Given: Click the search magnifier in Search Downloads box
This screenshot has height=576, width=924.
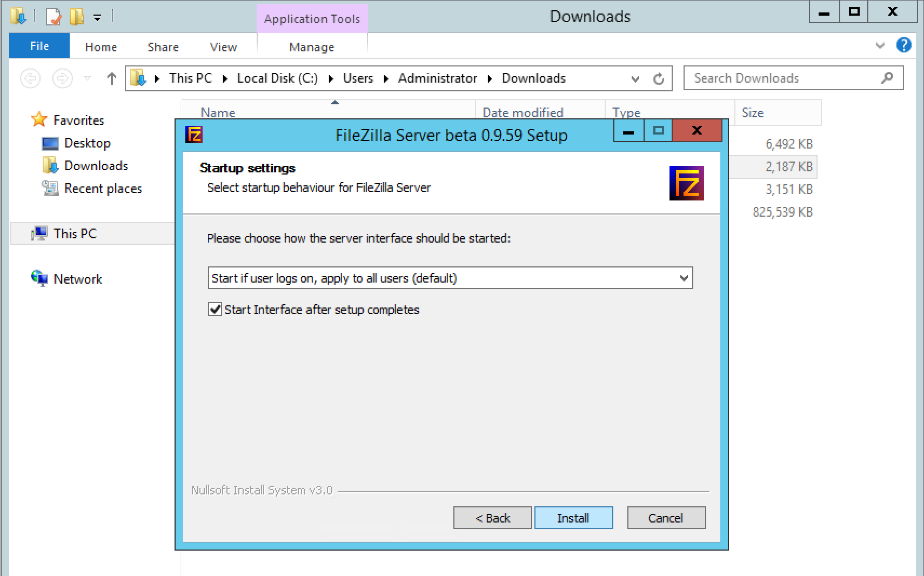Looking at the screenshot, I should [887, 78].
